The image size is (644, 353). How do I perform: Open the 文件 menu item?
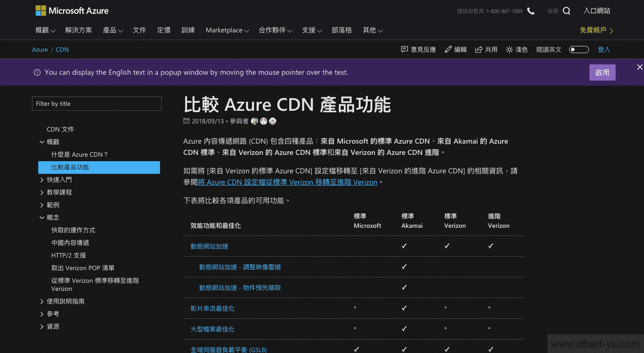pyautogui.click(x=140, y=30)
